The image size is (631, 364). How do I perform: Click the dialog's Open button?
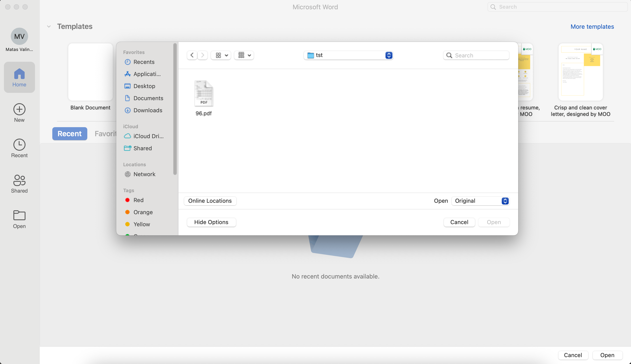494,222
